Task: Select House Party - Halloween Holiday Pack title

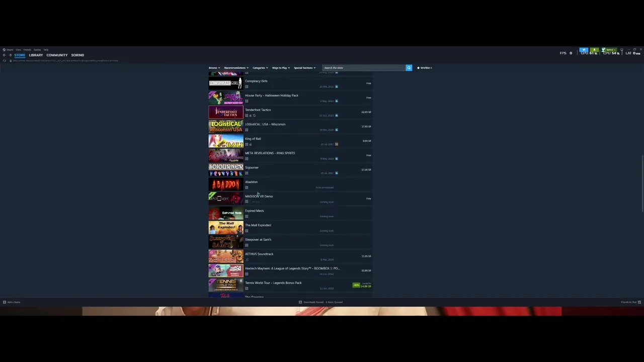Action: pyautogui.click(x=272, y=96)
